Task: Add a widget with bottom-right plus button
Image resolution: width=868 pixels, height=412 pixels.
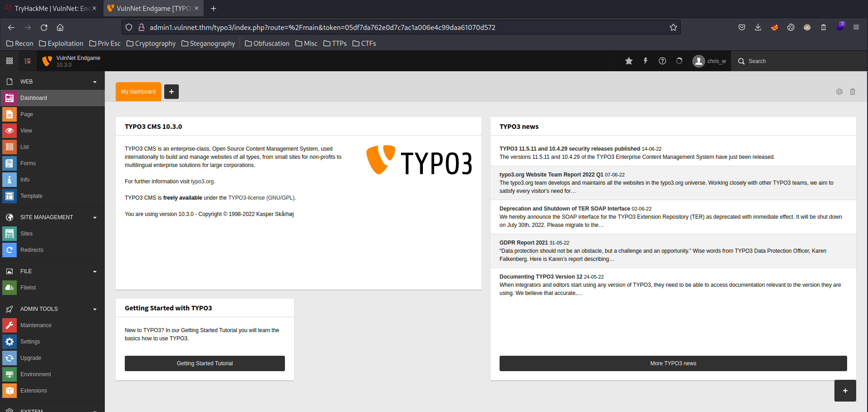Action: tap(845, 391)
